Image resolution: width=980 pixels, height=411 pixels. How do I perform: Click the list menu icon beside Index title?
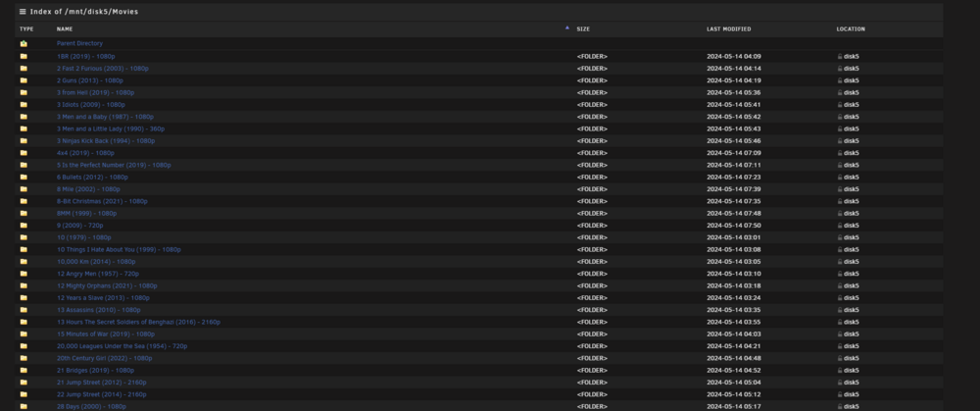23,11
